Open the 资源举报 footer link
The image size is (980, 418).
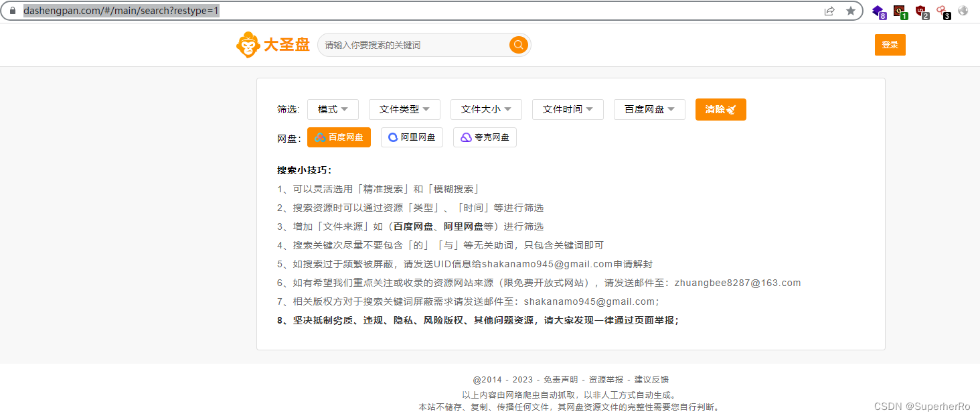(606, 380)
